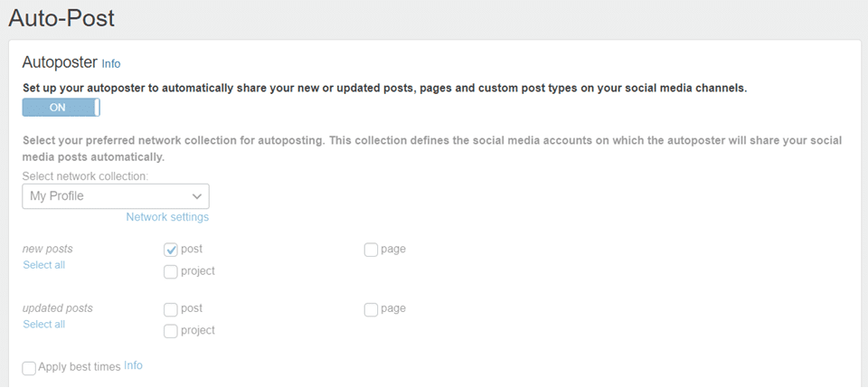Open the Info link beside Autoposter heading

tap(111, 64)
